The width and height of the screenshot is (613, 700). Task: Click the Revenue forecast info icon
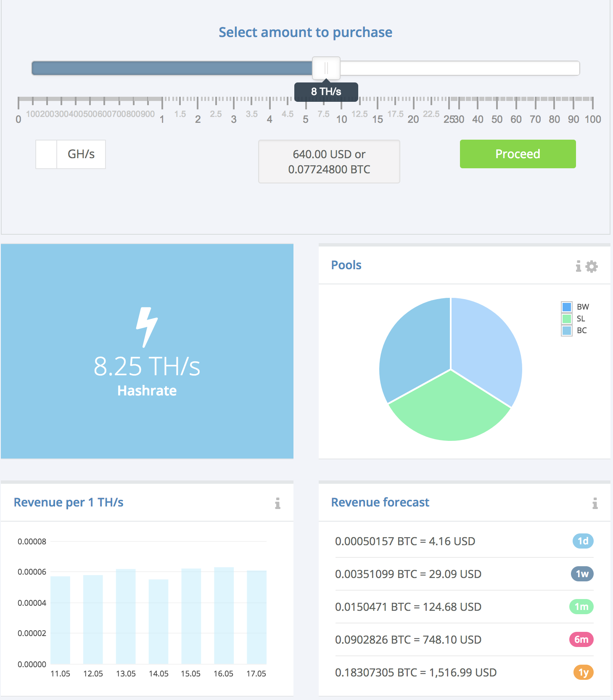595,503
